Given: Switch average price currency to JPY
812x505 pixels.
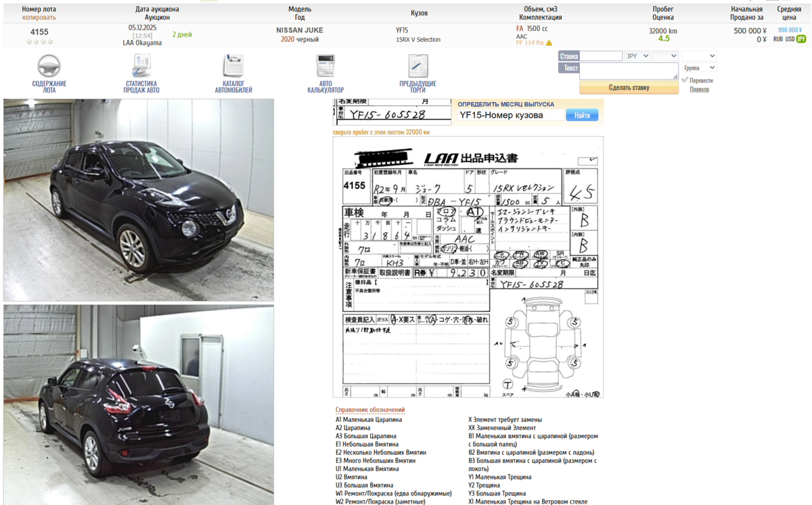Looking at the screenshot, I should point(801,39).
